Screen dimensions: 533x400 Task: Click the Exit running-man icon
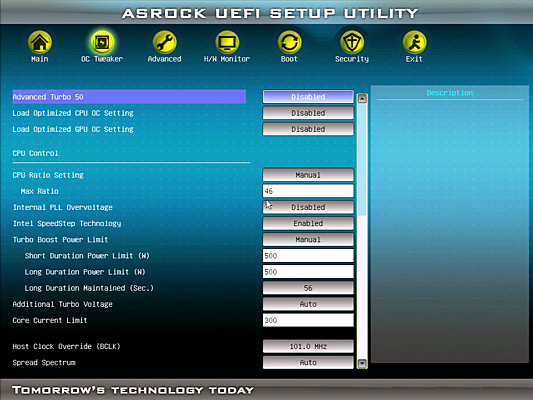(x=414, y=42)
